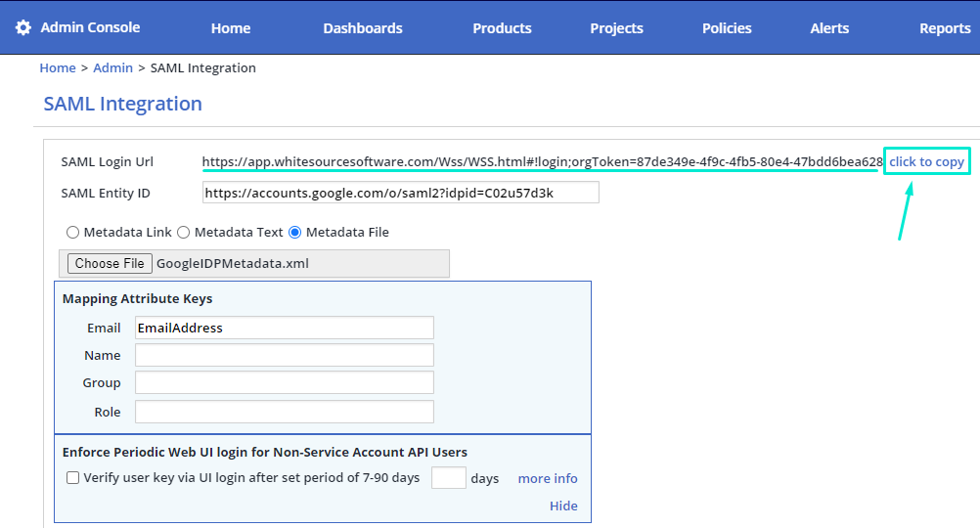Click the Home breadcrumb link
The height and width of the screenshot is (528, 980).
coord(57,68)
